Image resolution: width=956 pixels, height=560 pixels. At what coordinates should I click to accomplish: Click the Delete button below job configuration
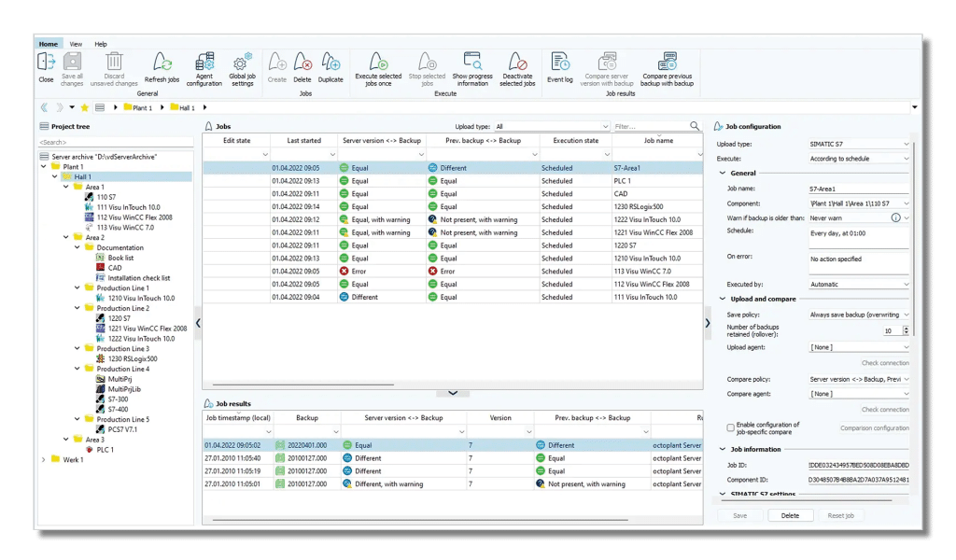[x=790, y=515]
